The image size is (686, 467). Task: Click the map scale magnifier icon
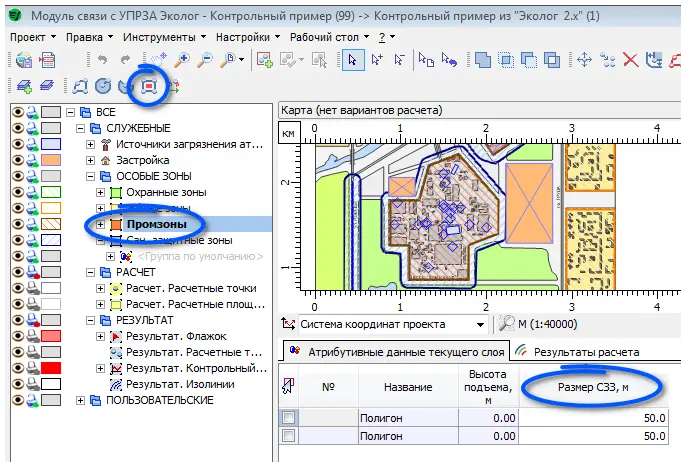click(507, 323)
